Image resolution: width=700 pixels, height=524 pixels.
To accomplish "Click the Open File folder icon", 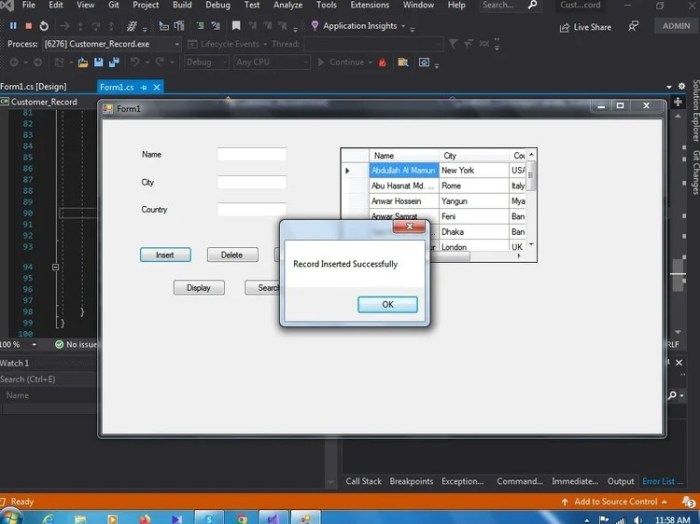I will click(83, 62).
